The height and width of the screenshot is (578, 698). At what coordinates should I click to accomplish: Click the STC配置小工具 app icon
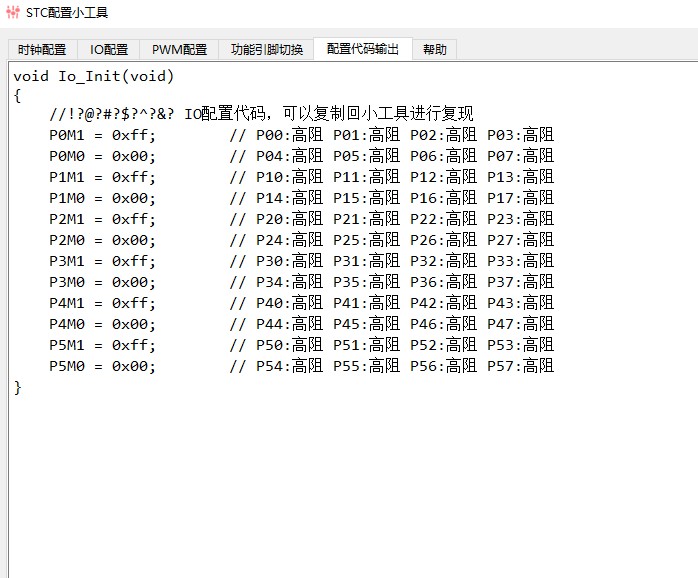pyautogui.click(x=13, y=12)
